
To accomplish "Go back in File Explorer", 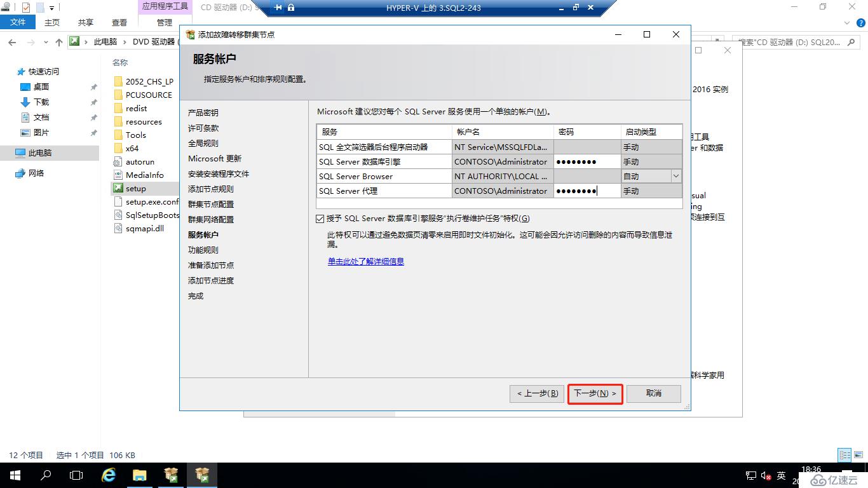I will [12, 42].
